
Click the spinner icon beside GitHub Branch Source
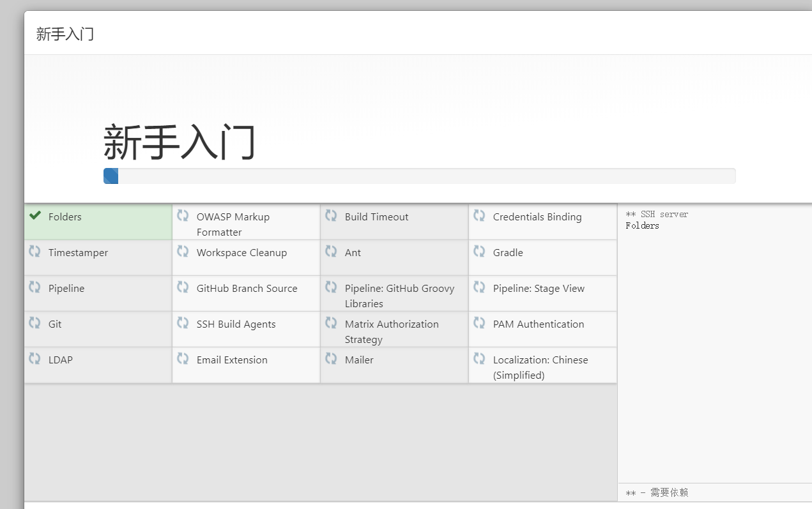point(183,287)
